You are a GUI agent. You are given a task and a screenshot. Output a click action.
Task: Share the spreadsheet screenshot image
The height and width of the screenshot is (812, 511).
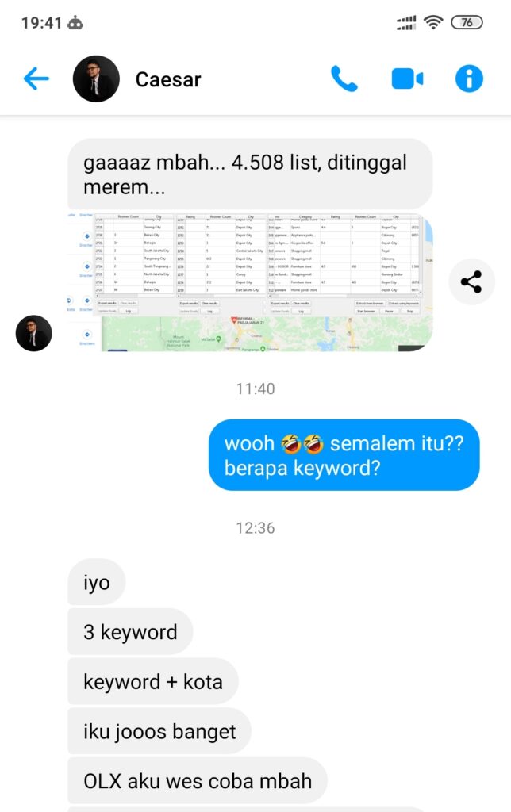[x=471, y=282]
